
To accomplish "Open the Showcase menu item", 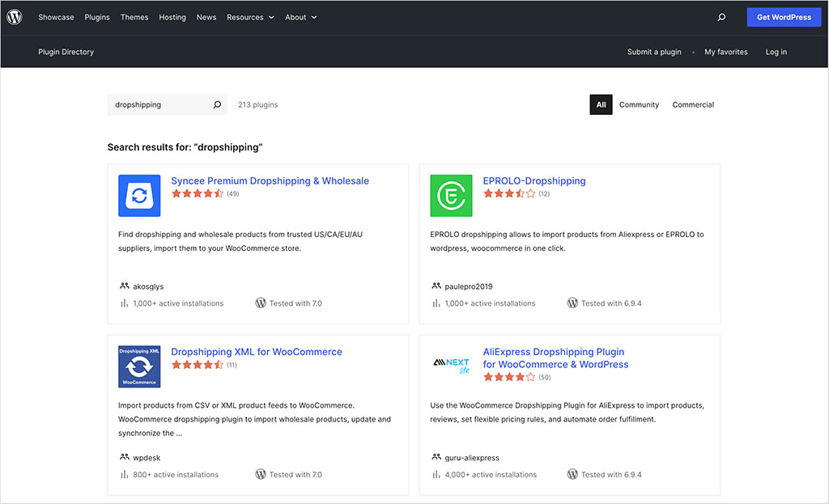I will click(56, 18).
